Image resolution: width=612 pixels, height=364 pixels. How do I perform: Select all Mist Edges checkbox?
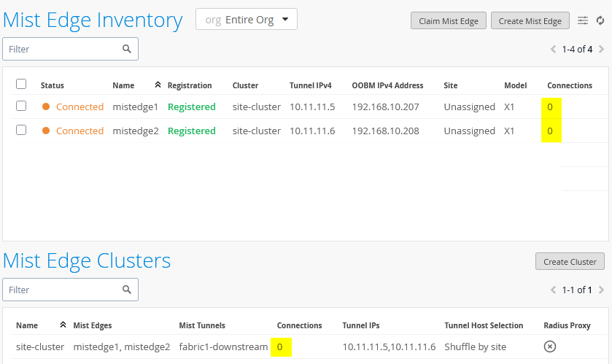[21, 84]
